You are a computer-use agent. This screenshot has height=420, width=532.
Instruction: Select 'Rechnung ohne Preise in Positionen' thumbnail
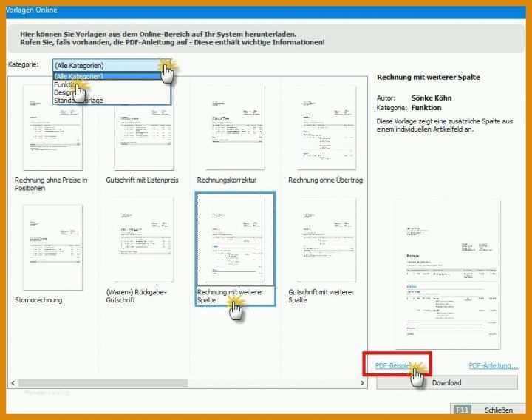(52, 128)
